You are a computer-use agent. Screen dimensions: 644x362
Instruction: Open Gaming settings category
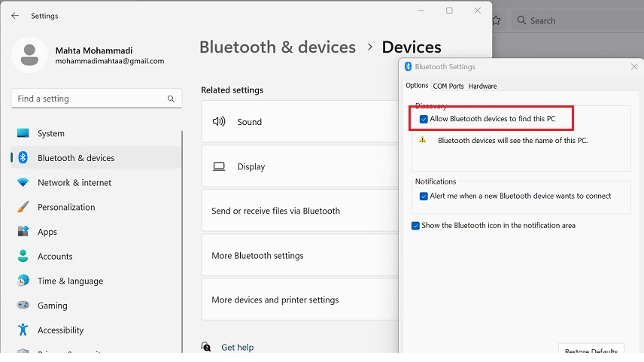tap(96, 306)
